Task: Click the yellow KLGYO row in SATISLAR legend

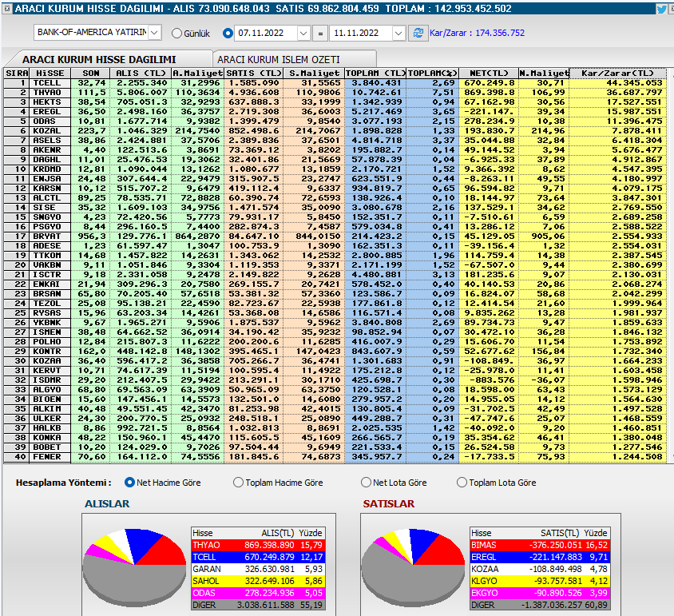Action: coord(540,581)
